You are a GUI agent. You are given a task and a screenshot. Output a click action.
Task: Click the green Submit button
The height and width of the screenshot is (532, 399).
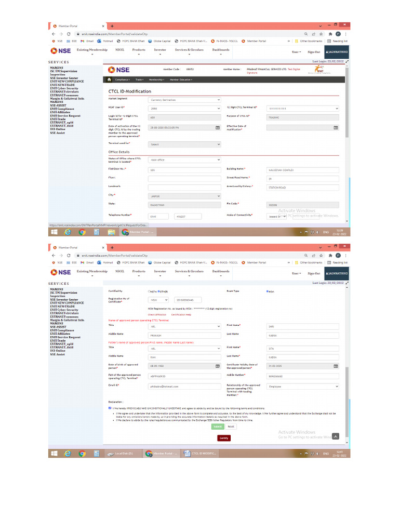pyautogui.click(x=218, y=427)
